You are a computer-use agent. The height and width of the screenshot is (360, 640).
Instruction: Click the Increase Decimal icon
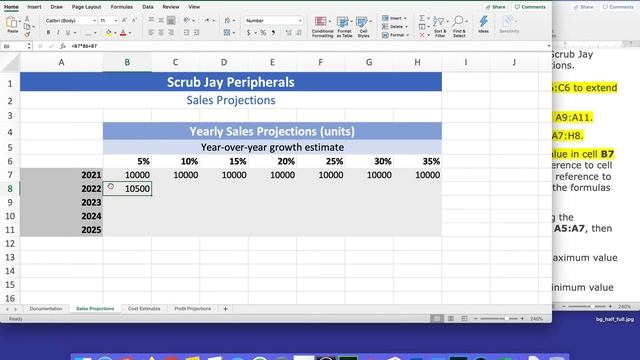tap(289, 33)
